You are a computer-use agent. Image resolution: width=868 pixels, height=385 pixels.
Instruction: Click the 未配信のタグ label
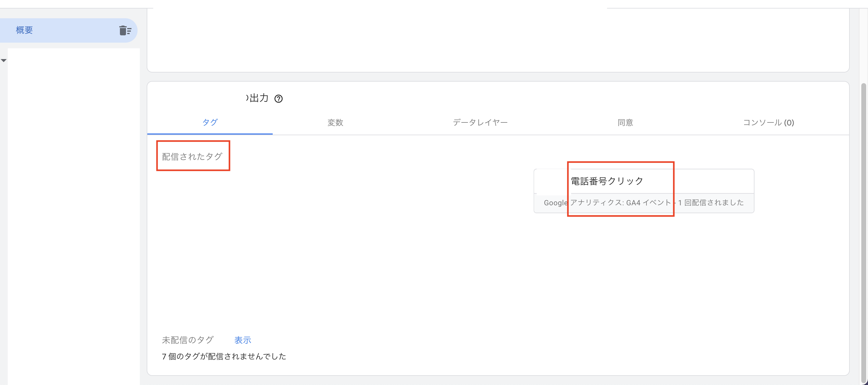click(x=188, y=340)
